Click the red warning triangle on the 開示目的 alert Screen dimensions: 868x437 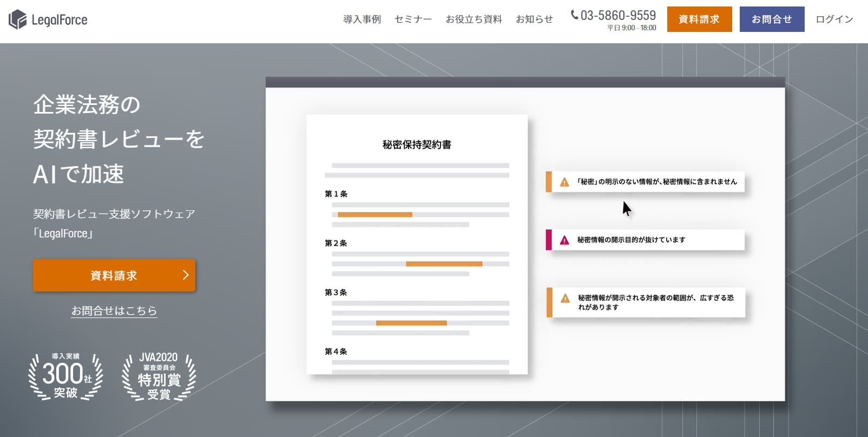click(x=564, y=240)
